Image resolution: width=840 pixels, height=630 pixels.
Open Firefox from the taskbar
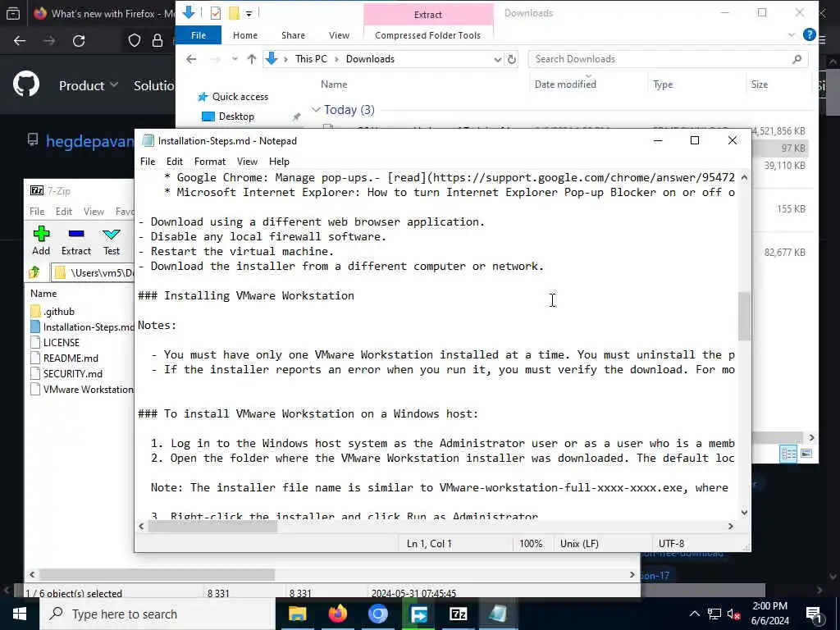(337, 614)
